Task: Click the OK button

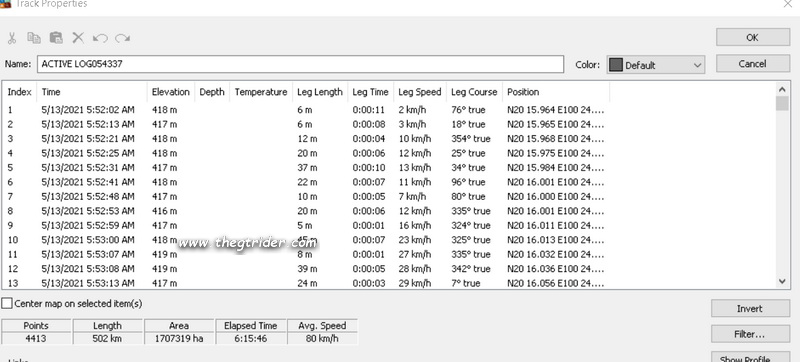Action: [x=753, y=37]
